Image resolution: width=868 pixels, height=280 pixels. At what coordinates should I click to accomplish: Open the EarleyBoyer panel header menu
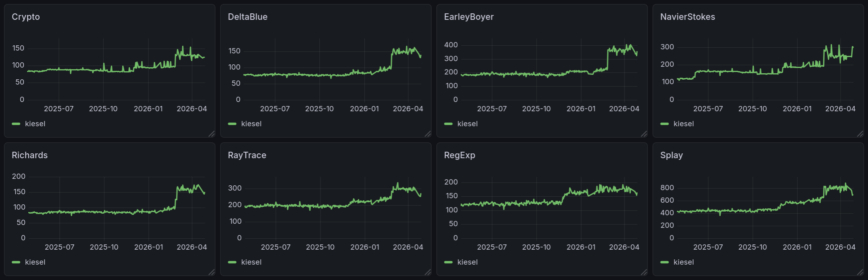tap(469, 17)
